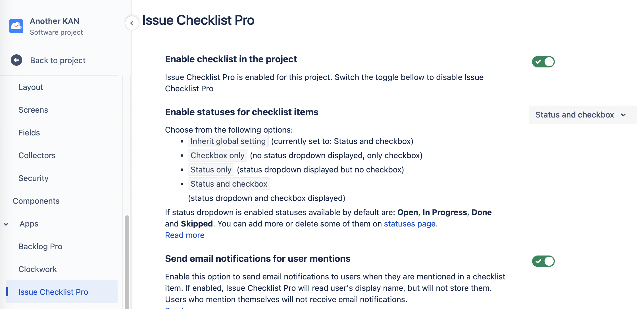644x309 pixels.
Task: Open Backlog Pro app settings
Action: tap(40, 246)
